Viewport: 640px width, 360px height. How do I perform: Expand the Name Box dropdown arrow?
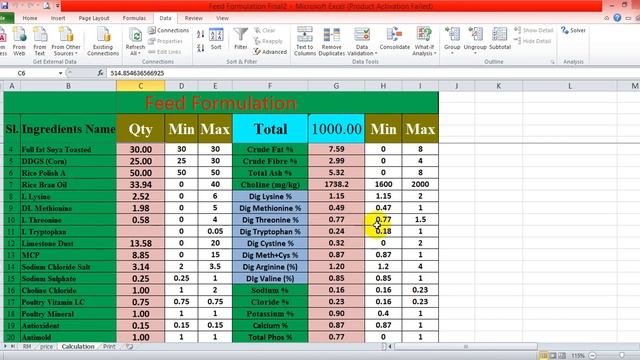pyautogui.click(x=60, y=73)
